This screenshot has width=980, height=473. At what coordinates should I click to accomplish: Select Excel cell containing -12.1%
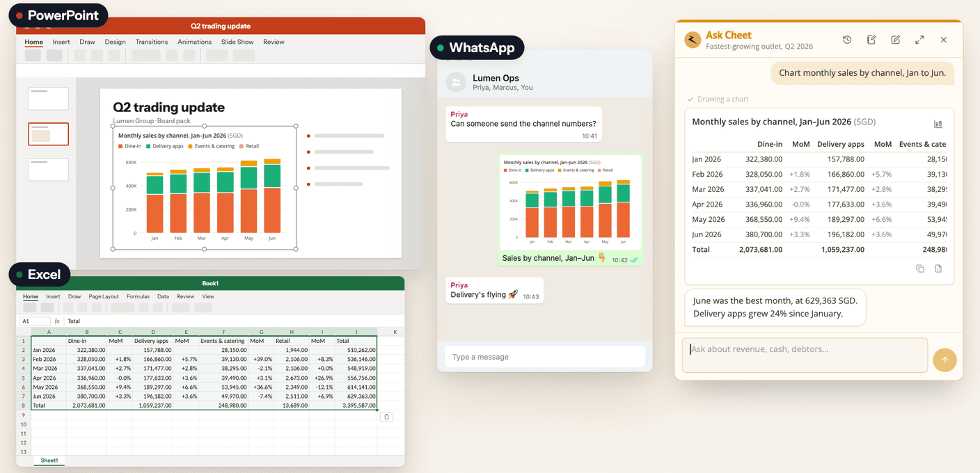pos(322,387)
